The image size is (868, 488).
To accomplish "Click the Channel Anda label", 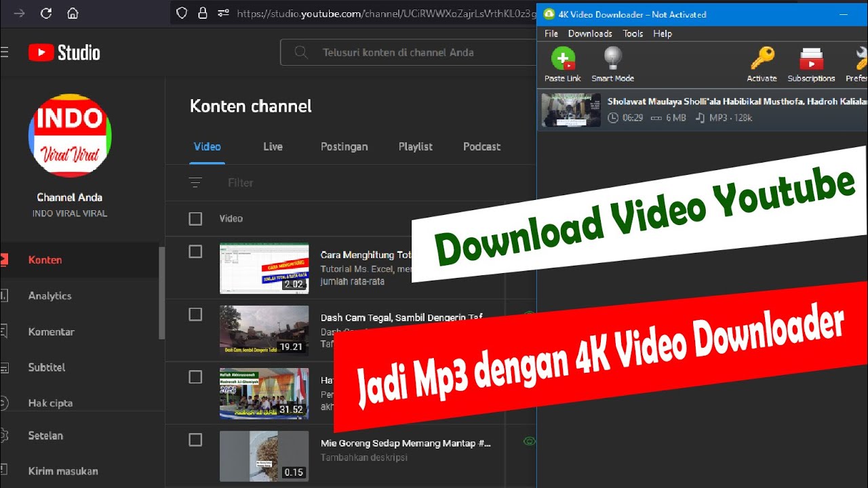I will 70,197.
